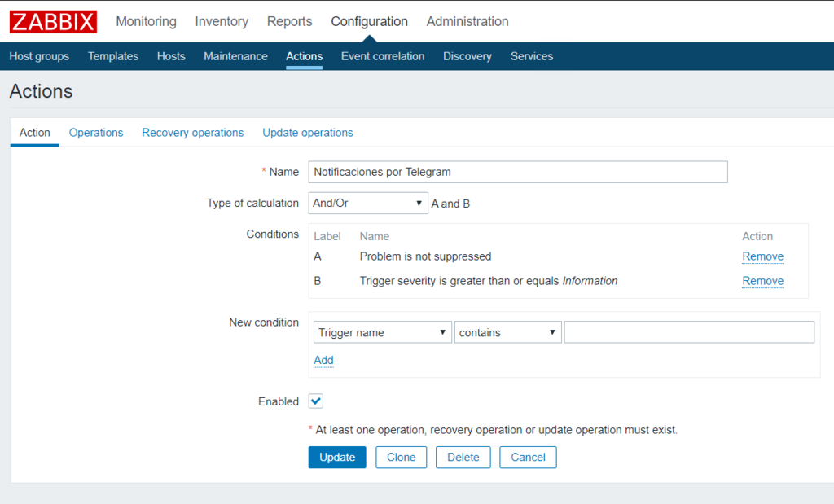Delete this action

coord(463,458)
